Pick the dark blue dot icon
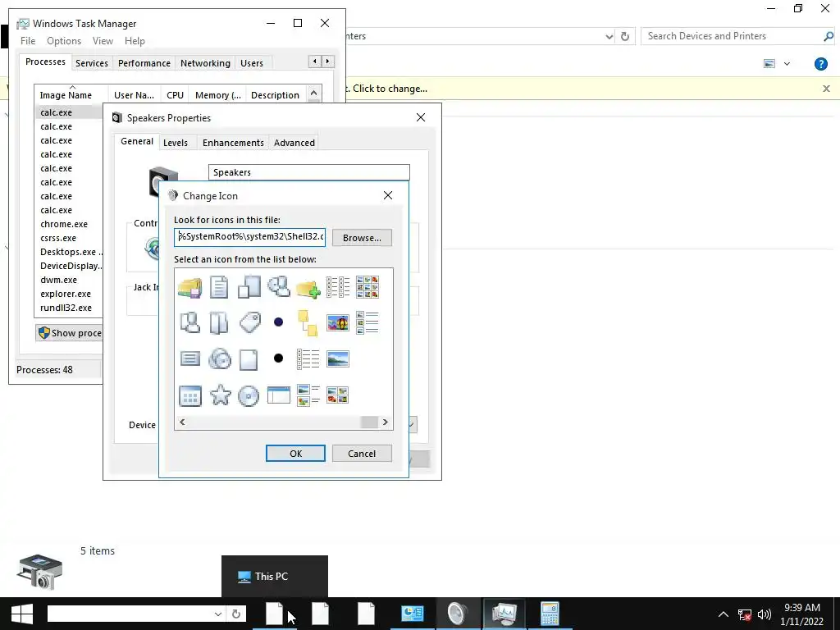 pos(278,322)
